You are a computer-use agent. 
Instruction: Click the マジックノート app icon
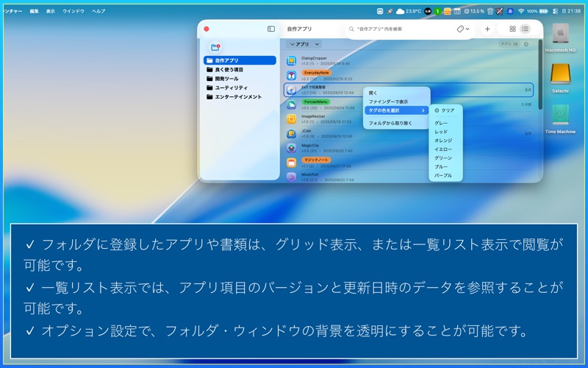(291, 163)
